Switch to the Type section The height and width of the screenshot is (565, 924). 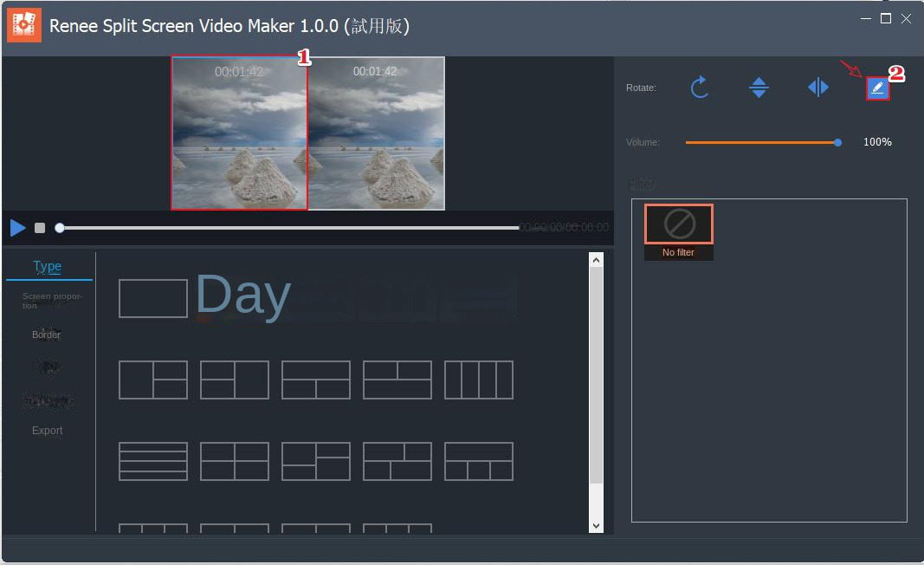tap(47, 266)
